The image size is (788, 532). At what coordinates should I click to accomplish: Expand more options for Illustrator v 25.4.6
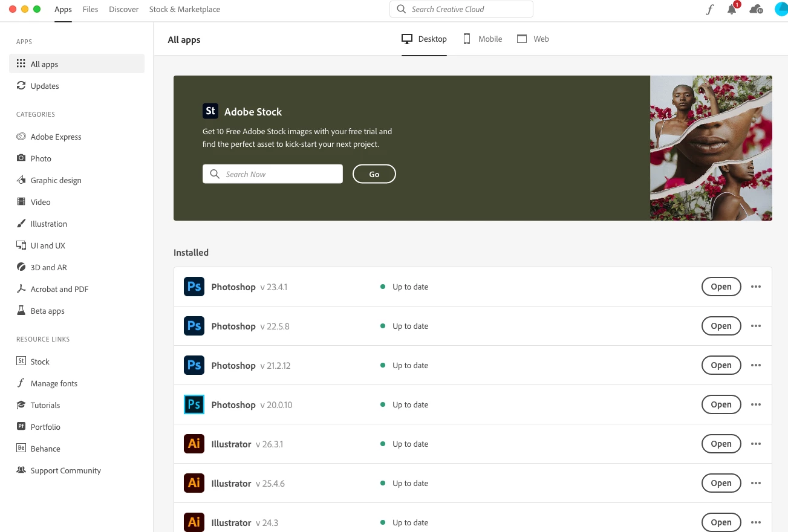pyautogui.click(x=756, y=483)
